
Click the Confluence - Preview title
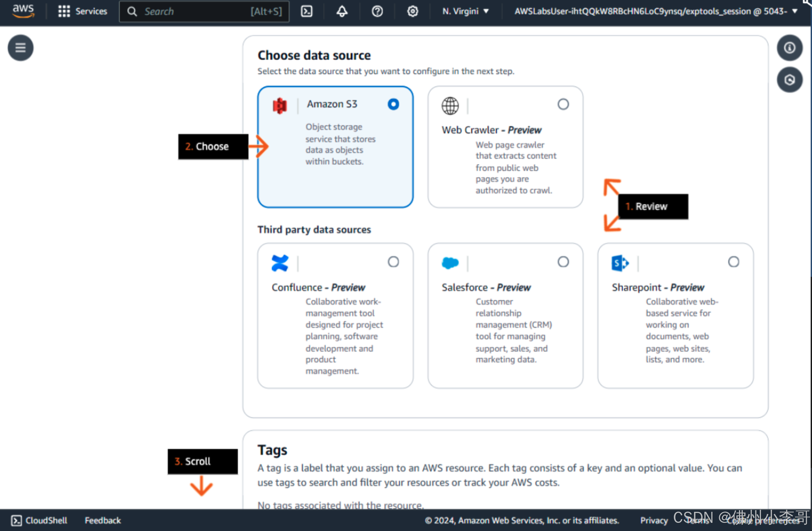(x=318, y=288)
